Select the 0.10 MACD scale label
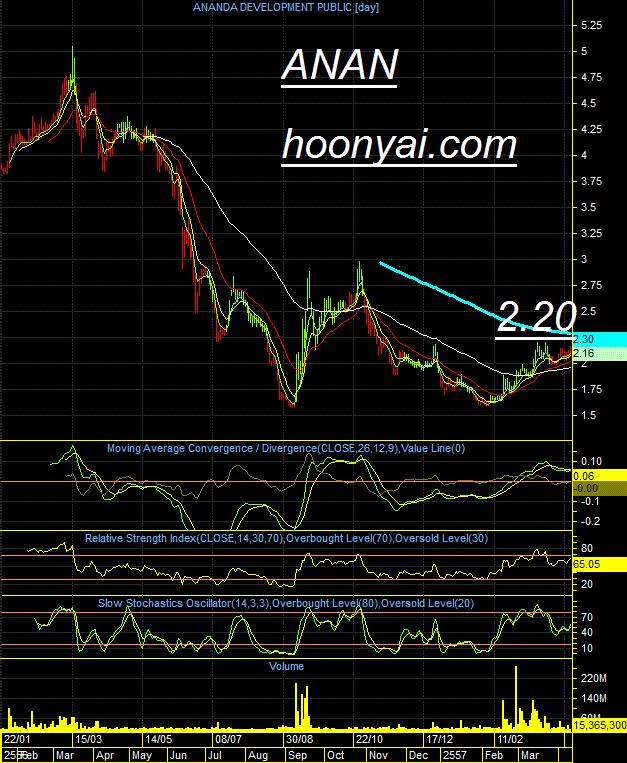Screen dimensions: 627x763 591,461
